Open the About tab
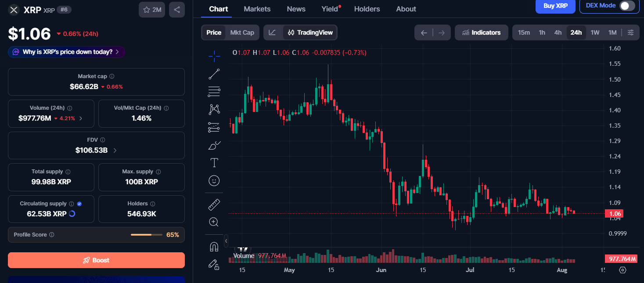 coord(406,9)
